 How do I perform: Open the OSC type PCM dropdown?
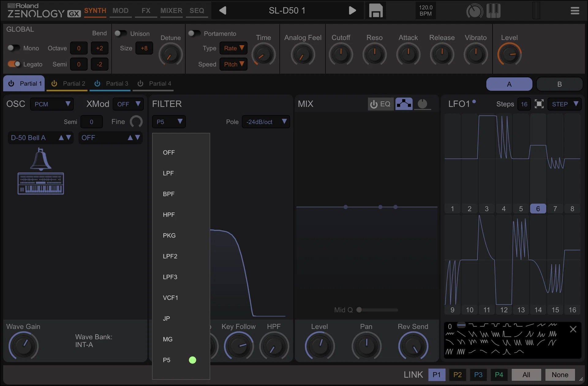pyautogui.click(x=52, y=104)
